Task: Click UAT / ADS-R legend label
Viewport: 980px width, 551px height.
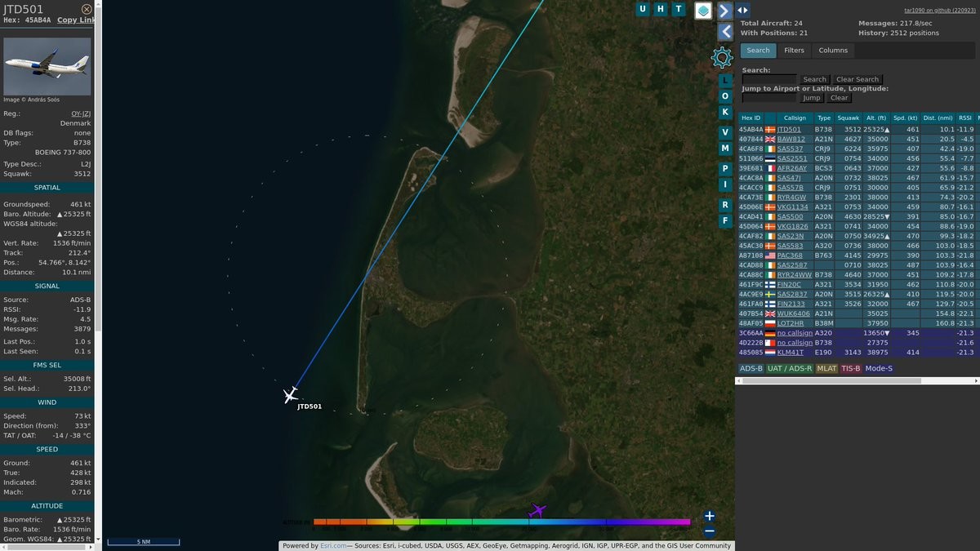Action: tap(790, 368)
